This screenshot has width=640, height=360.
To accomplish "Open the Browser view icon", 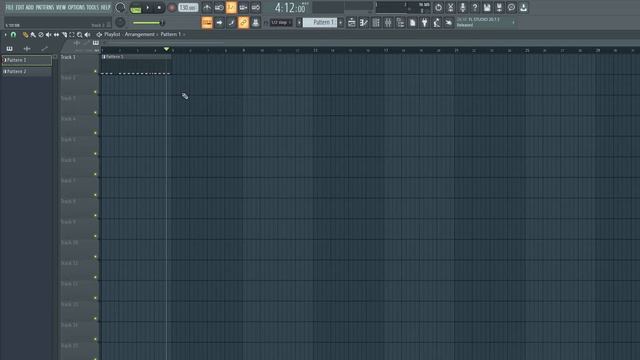I will coord(400,22).
